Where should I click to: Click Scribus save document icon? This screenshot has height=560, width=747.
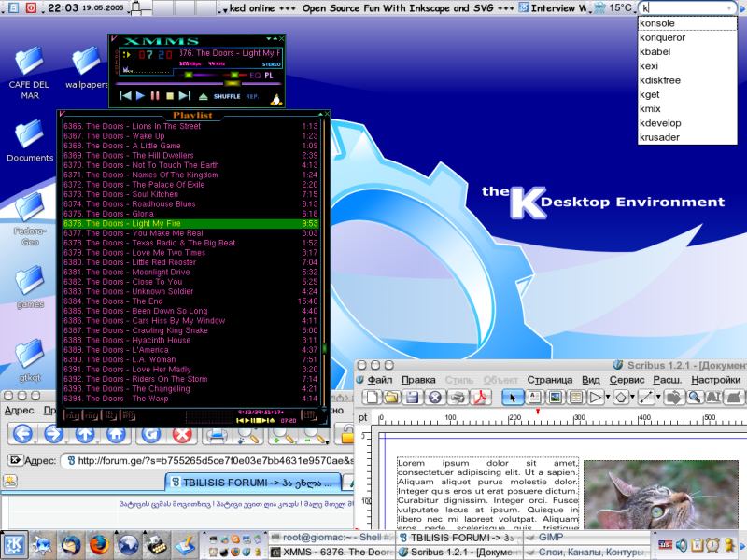pos(414,398)
